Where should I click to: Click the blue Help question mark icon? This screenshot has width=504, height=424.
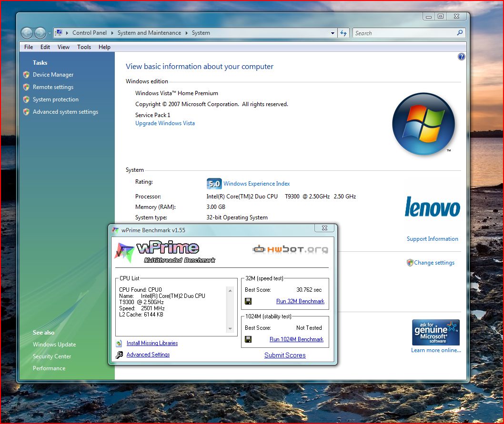pos(461,57)
